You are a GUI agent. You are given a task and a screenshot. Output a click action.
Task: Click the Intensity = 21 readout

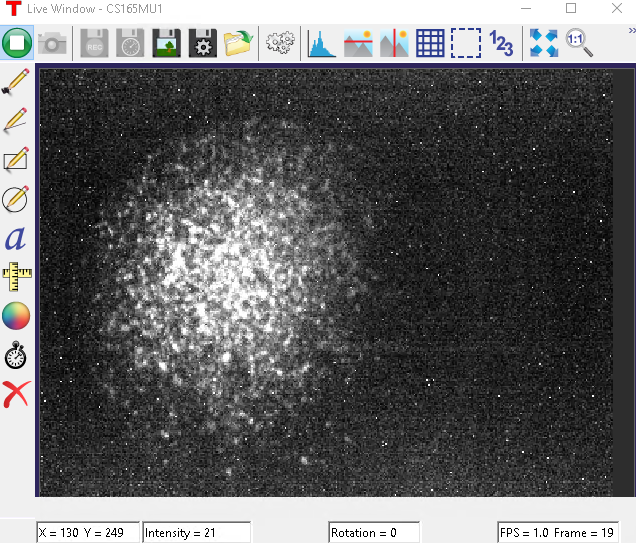tap(197, 532)
